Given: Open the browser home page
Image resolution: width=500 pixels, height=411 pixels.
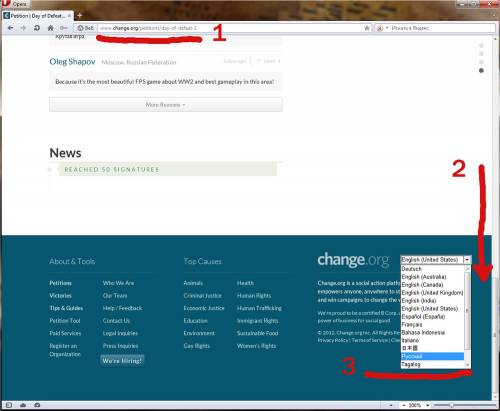Looking at the screenshot, I should pos(50,28).
